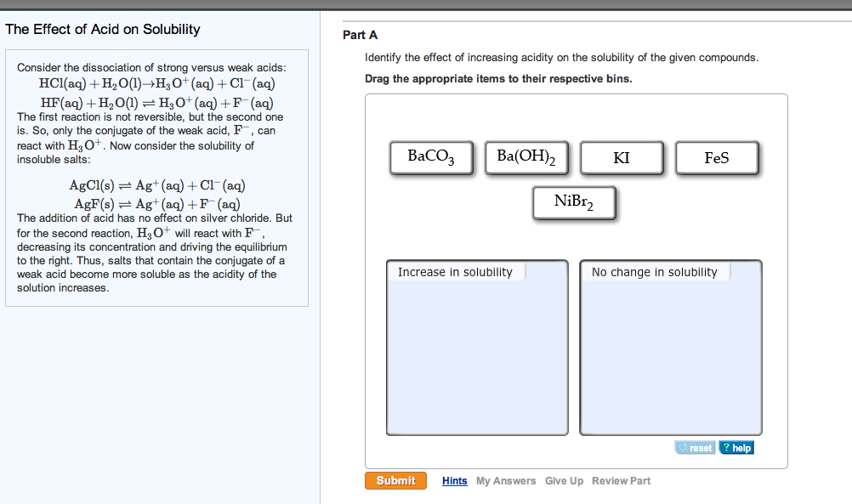Select the Increase in solubility bin label

pos(455,271)
